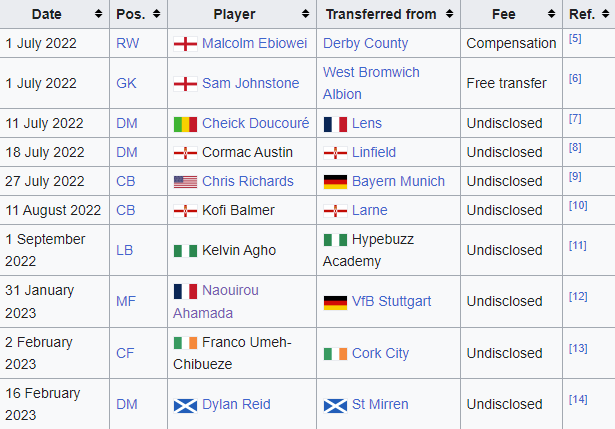Open the Malcolm Ebiowei player link

[254, 43]
